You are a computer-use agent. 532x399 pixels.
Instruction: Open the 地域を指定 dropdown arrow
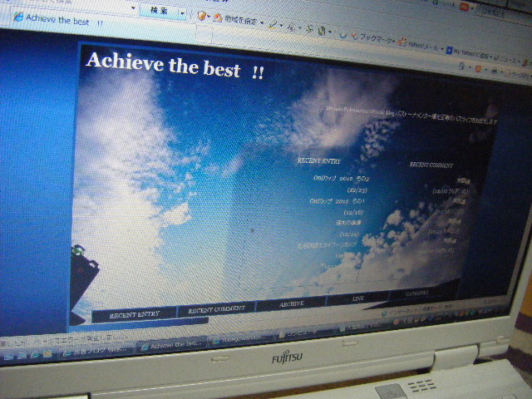point(263,23)
